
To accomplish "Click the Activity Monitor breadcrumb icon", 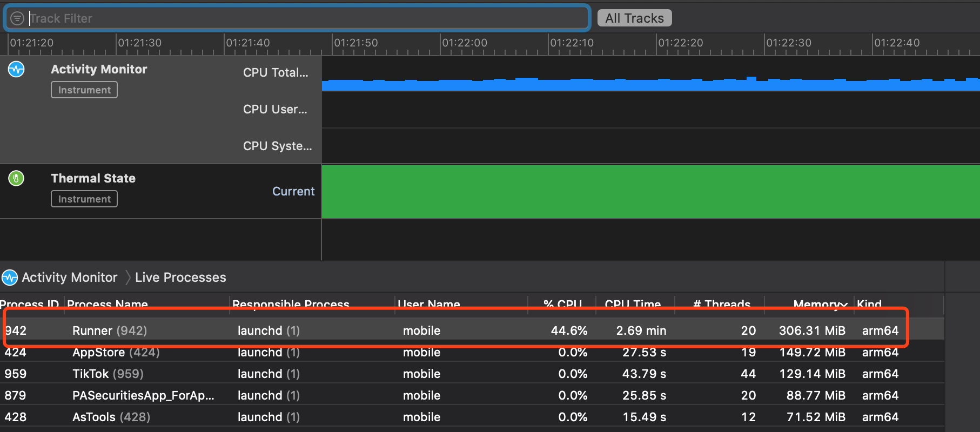I will coord(10,278).
